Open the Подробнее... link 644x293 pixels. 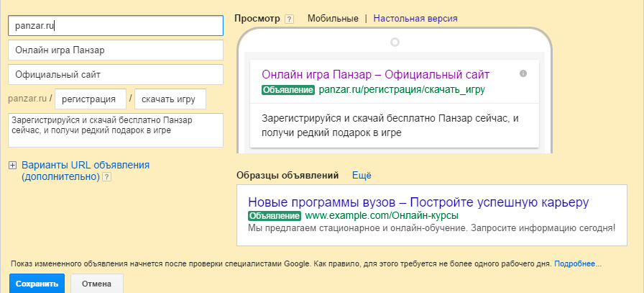pos(578,263)
